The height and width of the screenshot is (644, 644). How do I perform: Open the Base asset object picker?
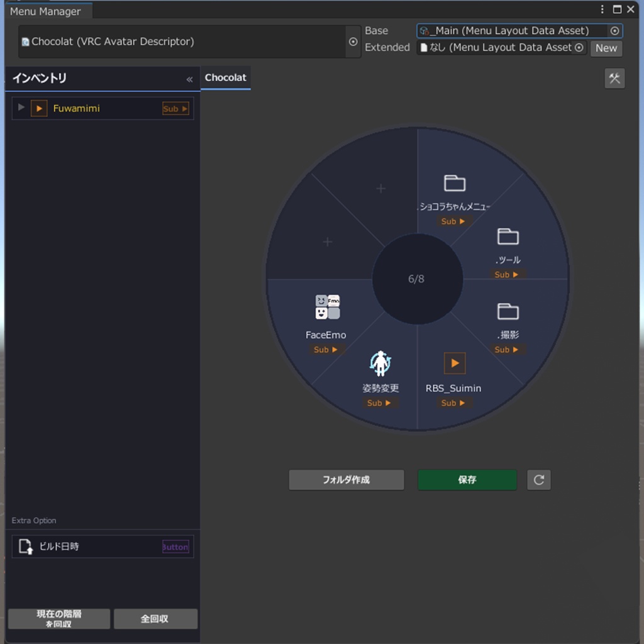[614, 30]
